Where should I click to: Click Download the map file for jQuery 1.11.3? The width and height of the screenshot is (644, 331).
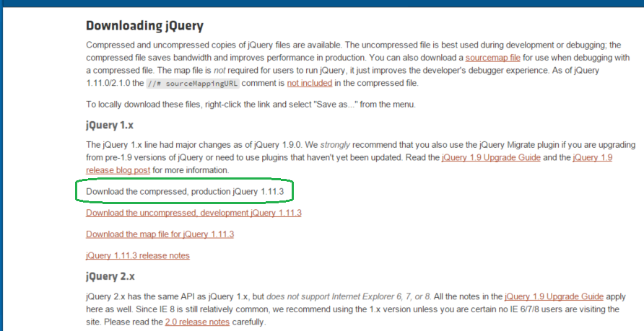pos(160,234)
